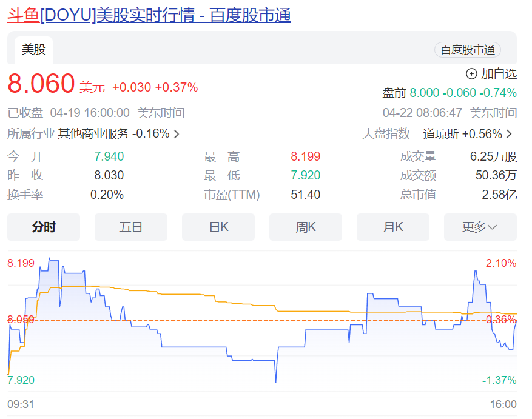The width and height of the screenshot is (532, 419).
Task: Click the chart's 09:31 time label
Action: (21, 404)
